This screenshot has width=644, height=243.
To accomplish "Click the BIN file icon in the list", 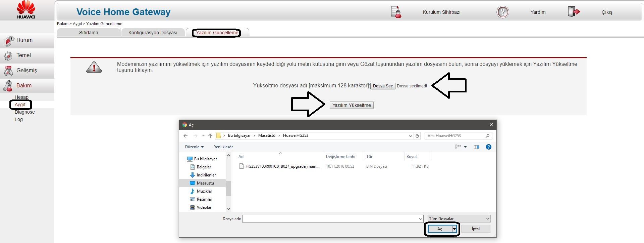I will point(241,166).
